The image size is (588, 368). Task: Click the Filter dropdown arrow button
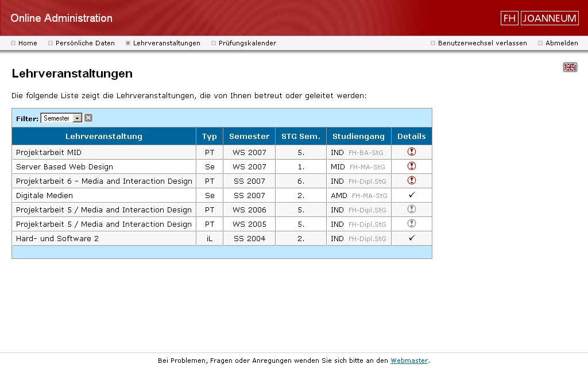pos(78,118)
